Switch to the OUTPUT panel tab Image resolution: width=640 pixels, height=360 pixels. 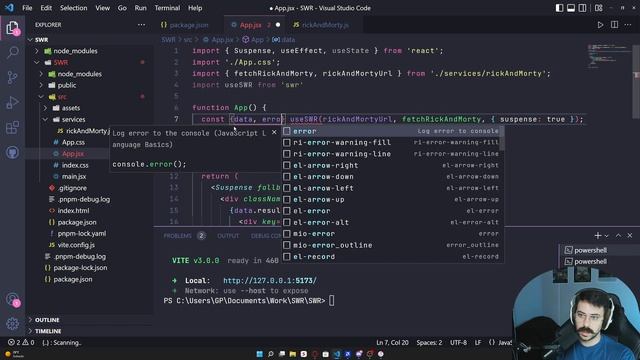(x=228, y=236)
